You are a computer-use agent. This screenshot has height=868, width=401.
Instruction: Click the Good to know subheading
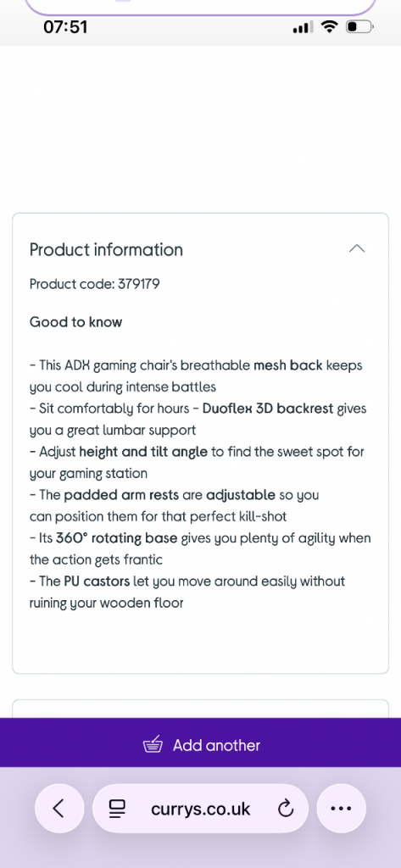point(76,322)
